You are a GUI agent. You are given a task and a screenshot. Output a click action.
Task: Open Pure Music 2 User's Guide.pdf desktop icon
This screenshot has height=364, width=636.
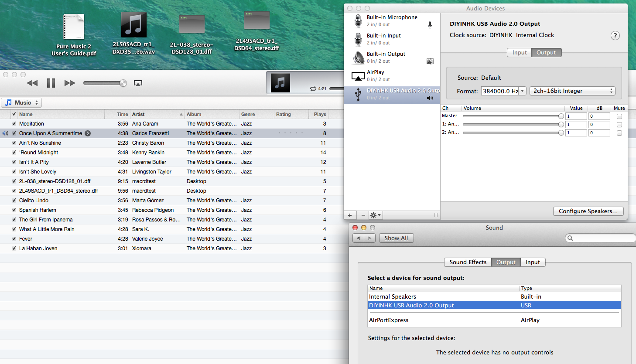click(x=74, y=27)
